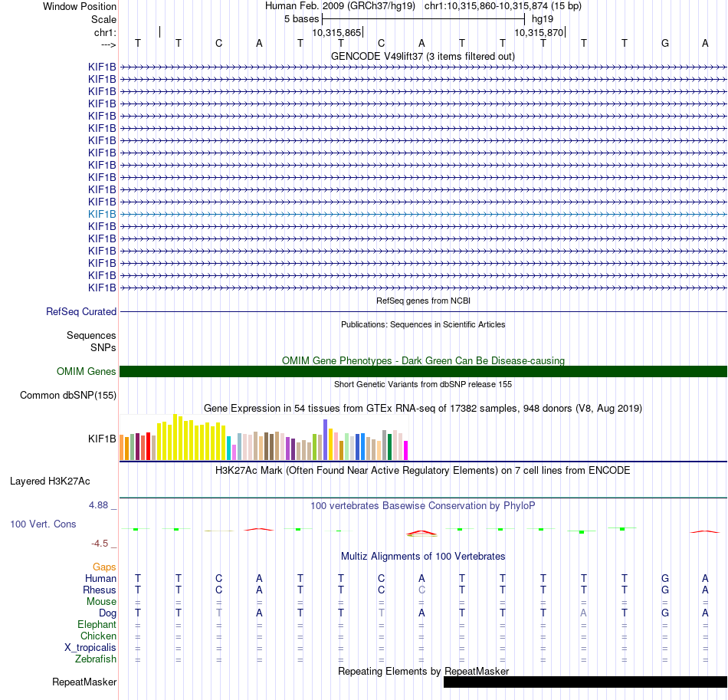The image size is (728, 700).
Task: Click the 10,315,870 ruler position marker
Action: (x=539, y=32)
